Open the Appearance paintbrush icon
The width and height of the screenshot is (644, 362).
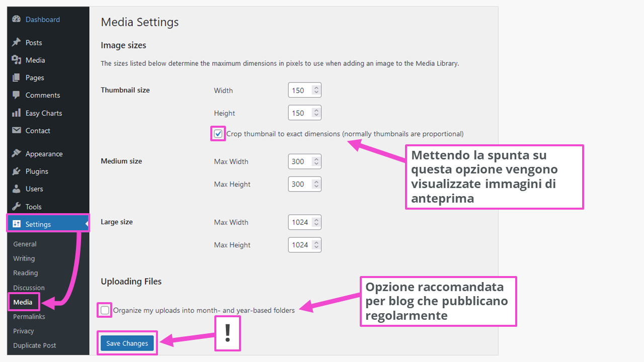click(x=16, y=153)
